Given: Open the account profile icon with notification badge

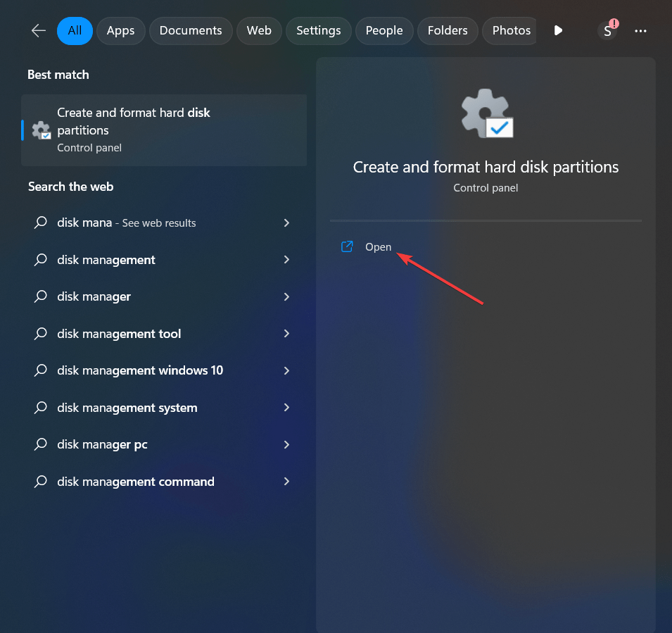Looking at the screenshot, I should pyautogui.click(x=607, y=30).
